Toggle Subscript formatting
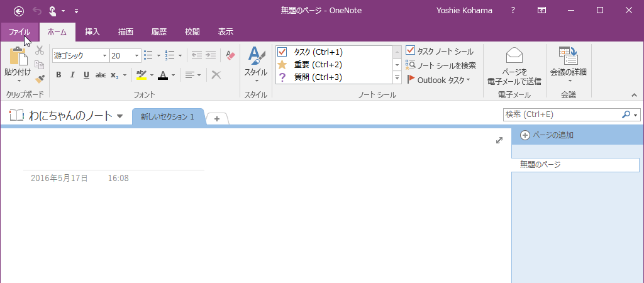The image size is (644, 283). (x=114, y=75)
